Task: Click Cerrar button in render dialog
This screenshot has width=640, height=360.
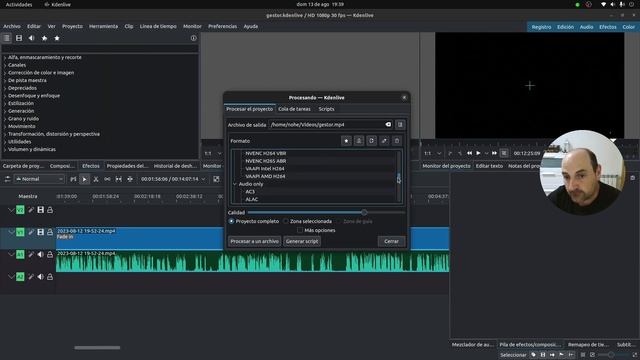Action: (x=391, y=241)
